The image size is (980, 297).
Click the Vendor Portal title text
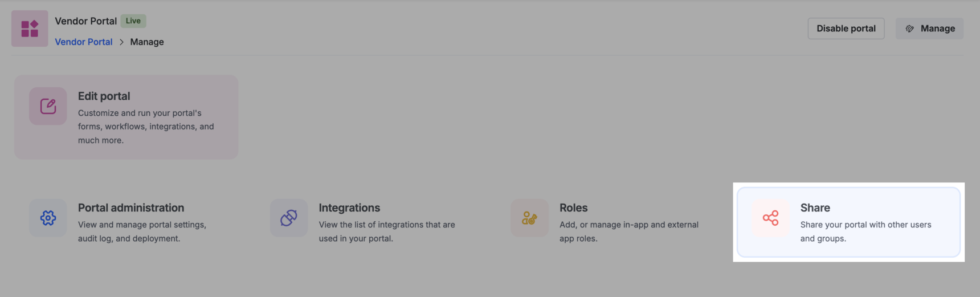tap(86, 21)
